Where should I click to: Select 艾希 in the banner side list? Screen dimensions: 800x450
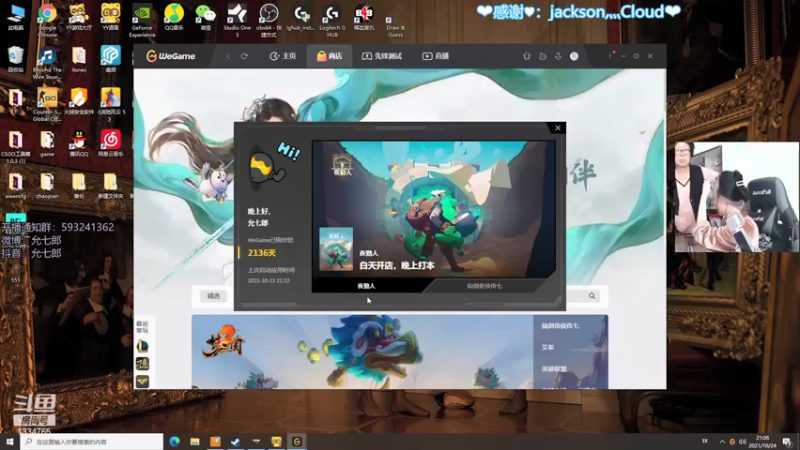tap(547, 347)
